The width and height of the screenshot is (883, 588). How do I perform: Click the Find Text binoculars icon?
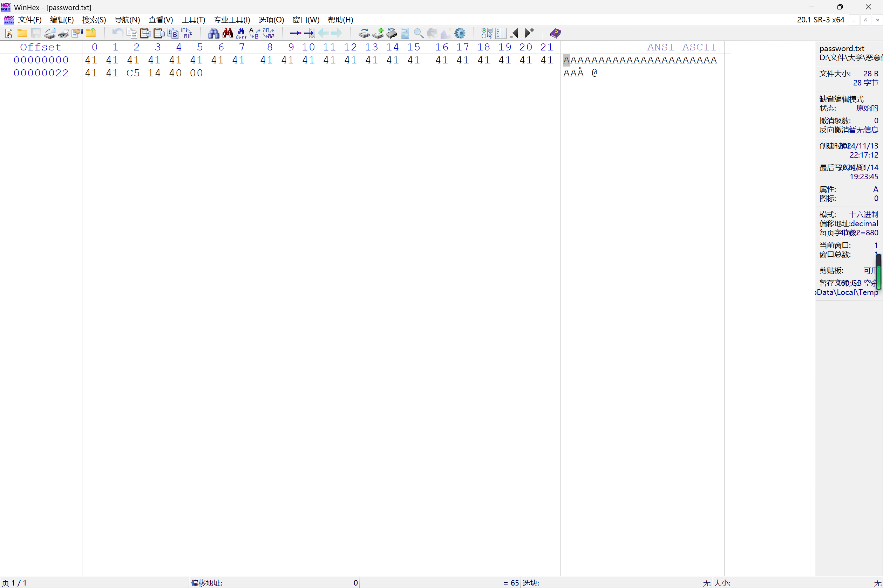click(213, 33)
